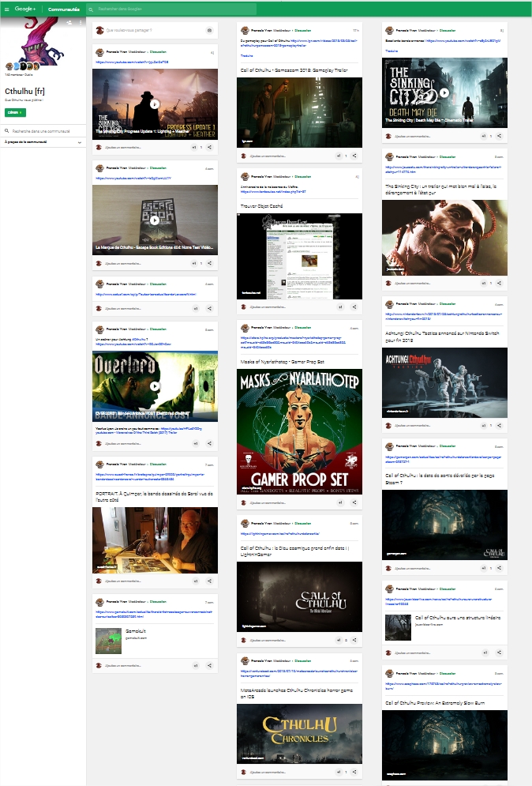The width and height of the screenshot is (532, 786).
Task: +1 the Masks of Nyarlathotep post
Action: coord(340,502)
